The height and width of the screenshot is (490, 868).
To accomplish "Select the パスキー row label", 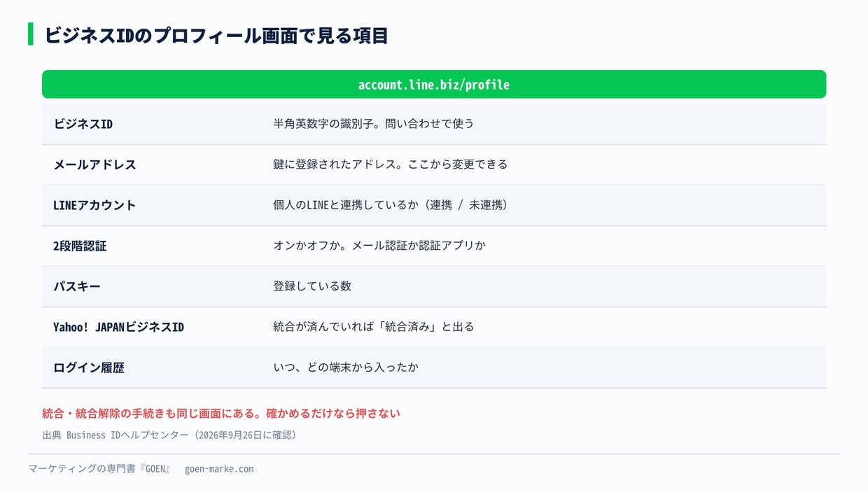I will (77, 286).
